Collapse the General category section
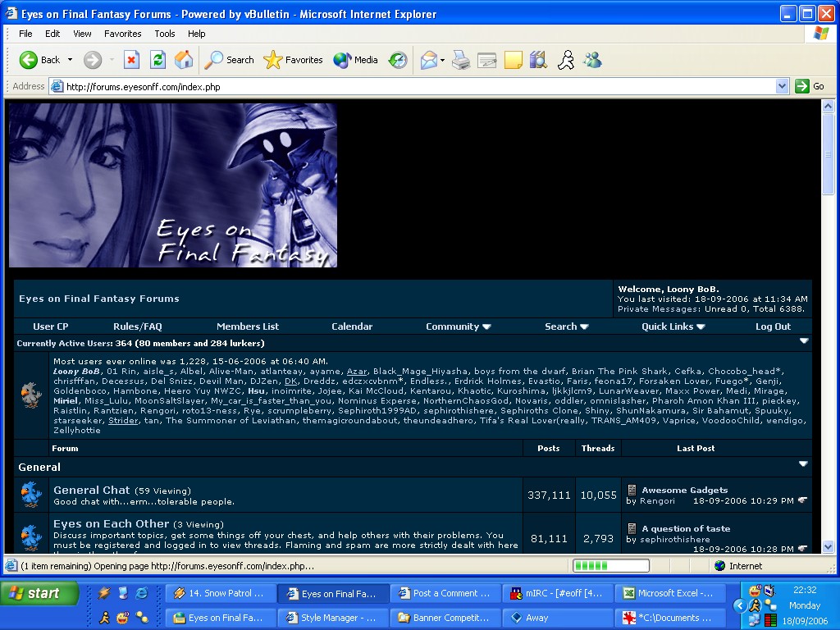 [803, 464]
